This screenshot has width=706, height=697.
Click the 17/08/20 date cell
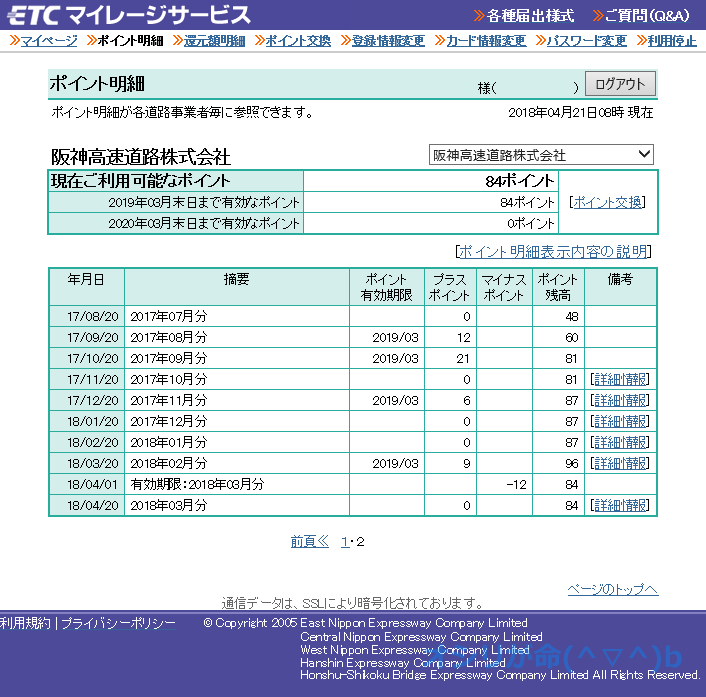pos(87,317)
